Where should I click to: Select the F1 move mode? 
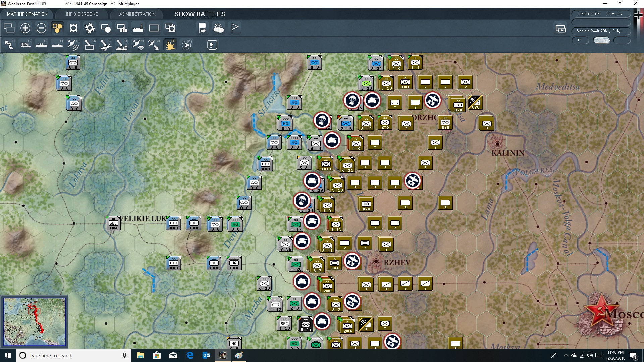tap(9, 45)
